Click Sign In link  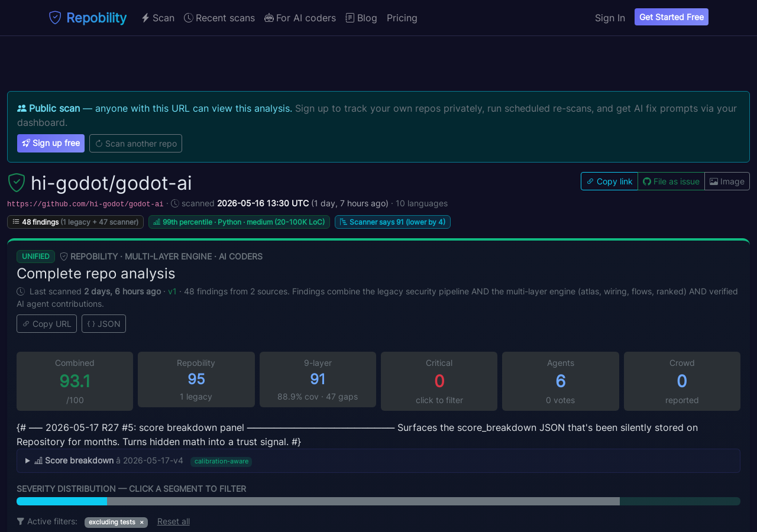pyautogui.click(x=610, y=18)
